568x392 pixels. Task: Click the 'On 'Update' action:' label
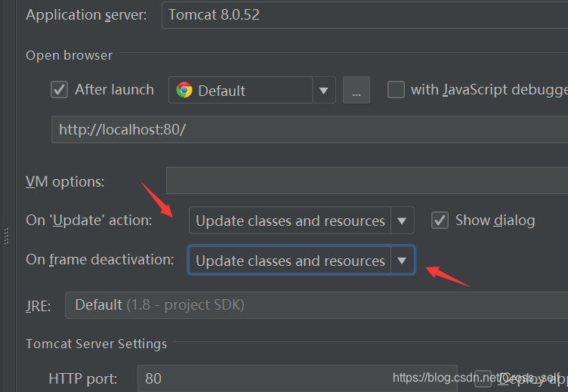coord(89,220)
